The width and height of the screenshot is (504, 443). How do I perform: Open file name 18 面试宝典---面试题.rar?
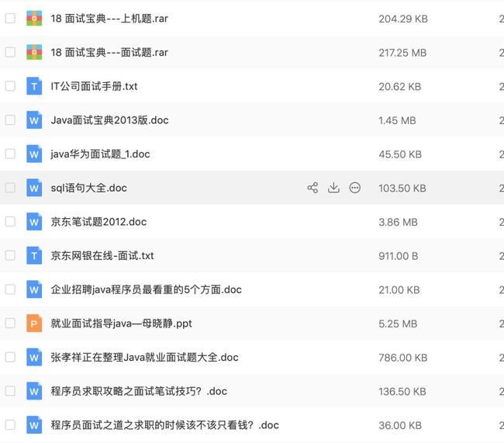(x=109, y=53)
